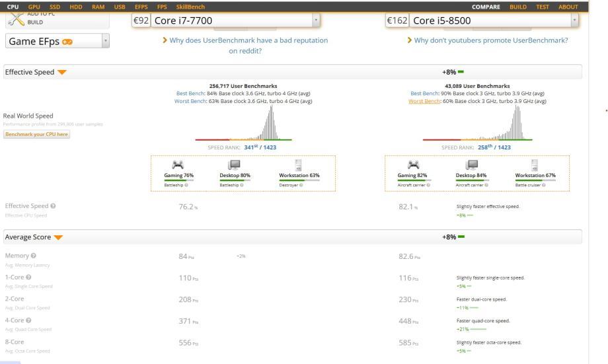This screenshot has height=364, width=608.
Task: Click the 448 Pts quad-core score
Action: click(408, 321)
